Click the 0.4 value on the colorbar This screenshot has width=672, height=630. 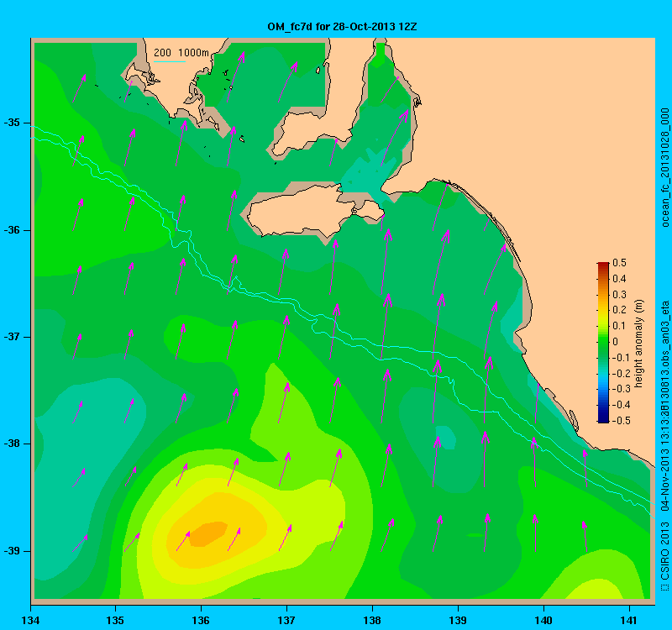[619, 279]
